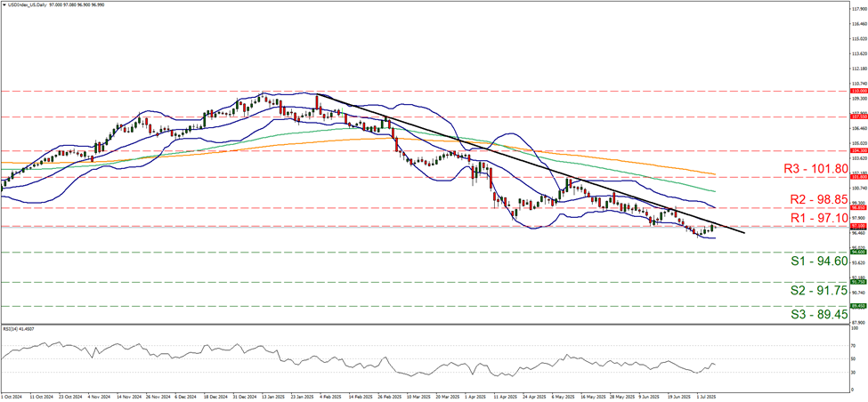The height and width of the screenshot is (402, 868).
Task: Open the chart menu triangle beside USDIndex_US
Action: [5, 5]
